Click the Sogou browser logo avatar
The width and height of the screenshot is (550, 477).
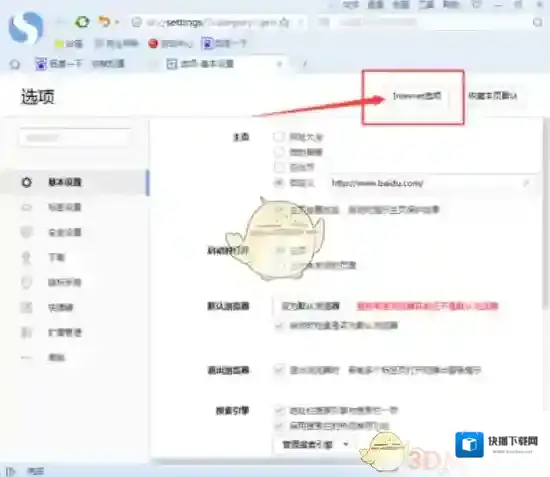26,27
